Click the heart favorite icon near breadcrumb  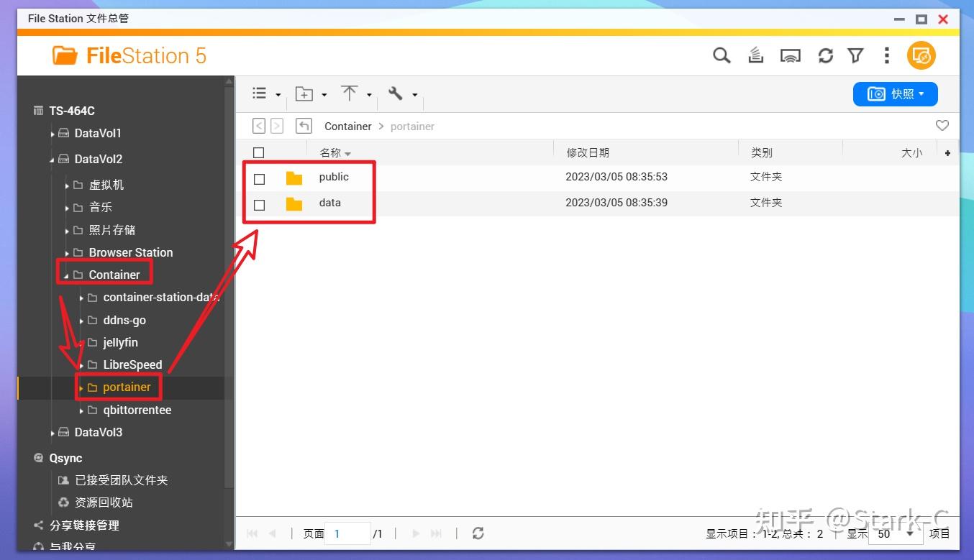942,126
